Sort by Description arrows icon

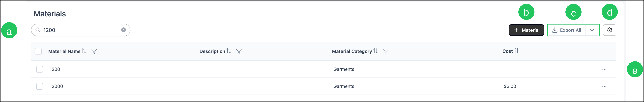[x=229, y=51]
